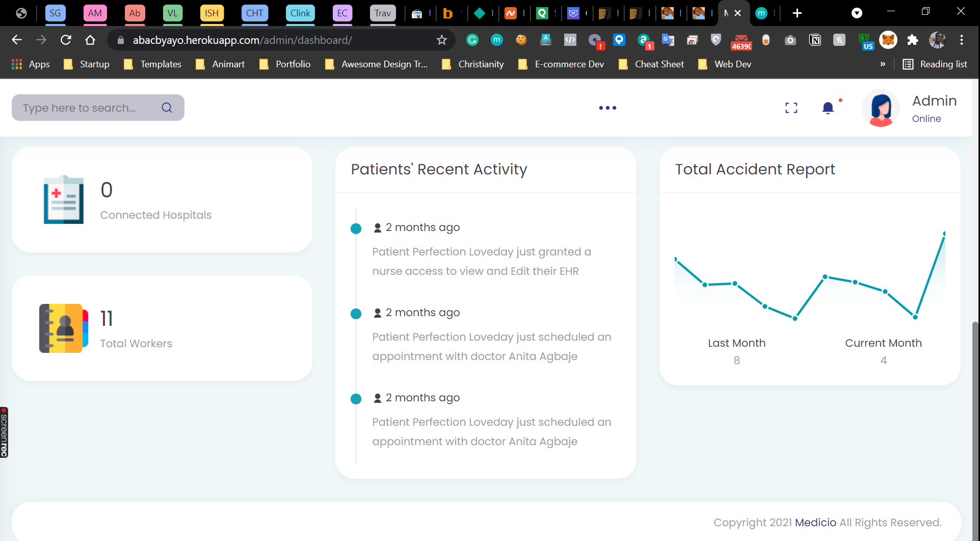
Task: Click the Admin avatar picture
Action: coord(881,108)
